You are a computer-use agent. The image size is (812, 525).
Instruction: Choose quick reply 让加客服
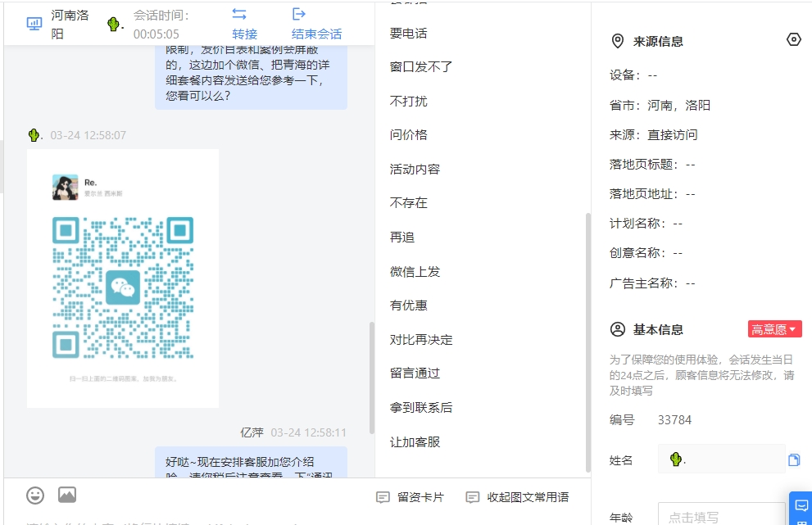point(415,442)
